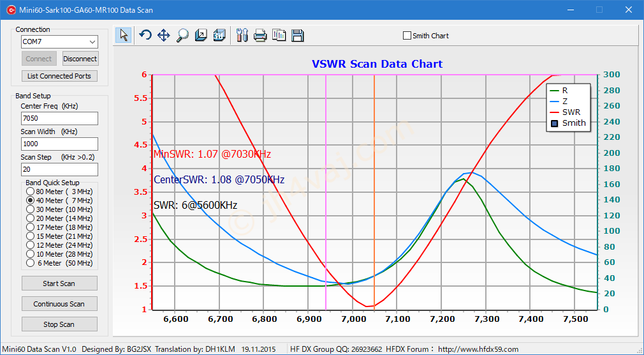This screenshot has width=644, height=355.
Task: Focus the Center Freq field showing 7050
Action: click(59, 118)
